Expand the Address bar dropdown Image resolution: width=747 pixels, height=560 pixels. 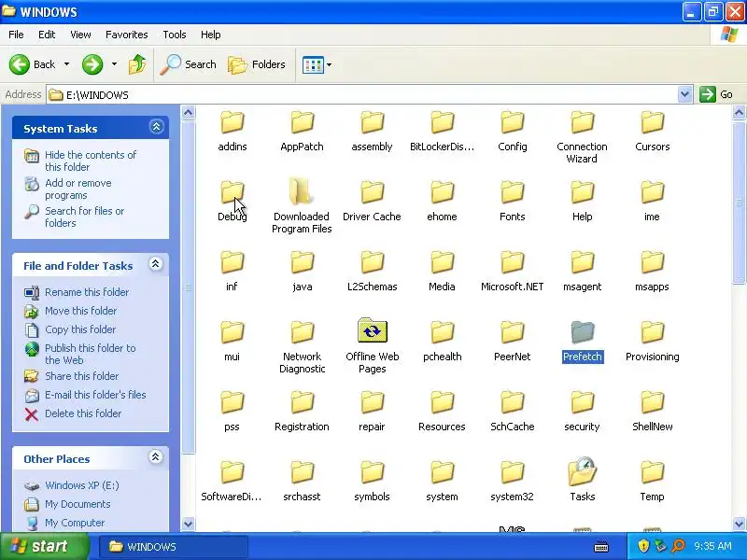click(684, 94)
